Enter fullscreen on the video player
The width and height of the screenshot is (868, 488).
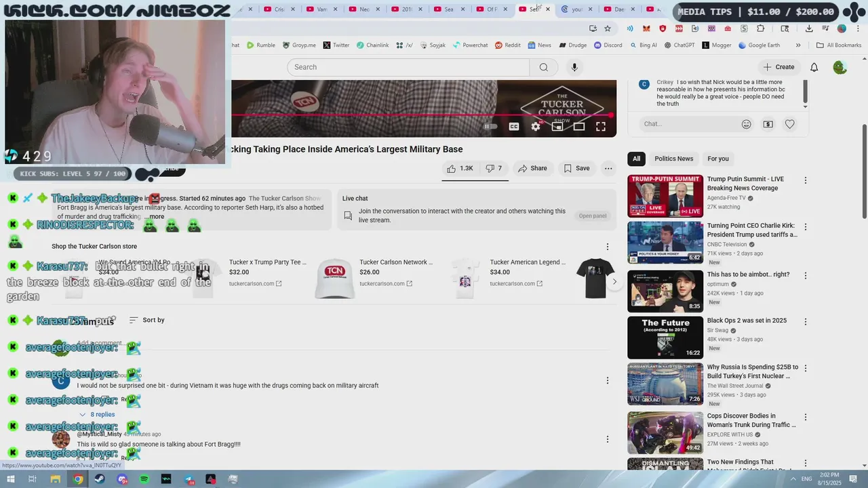(601, 127)
